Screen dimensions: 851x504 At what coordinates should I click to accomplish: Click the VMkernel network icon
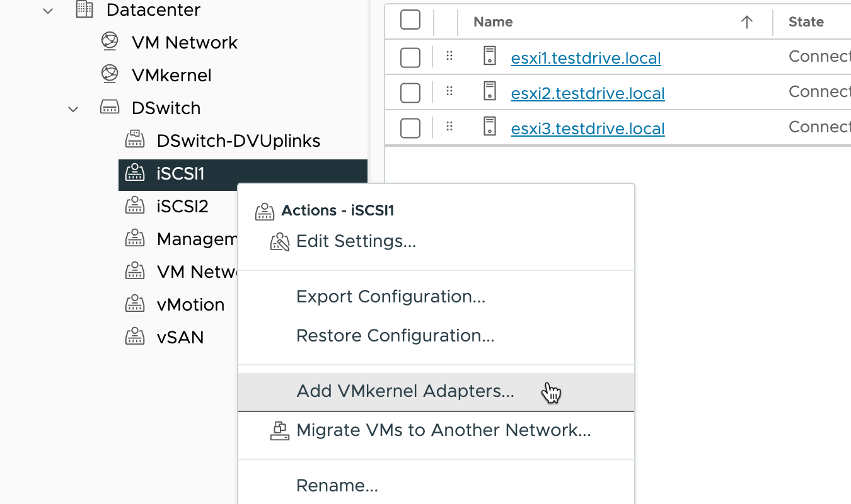pos(110,74)
